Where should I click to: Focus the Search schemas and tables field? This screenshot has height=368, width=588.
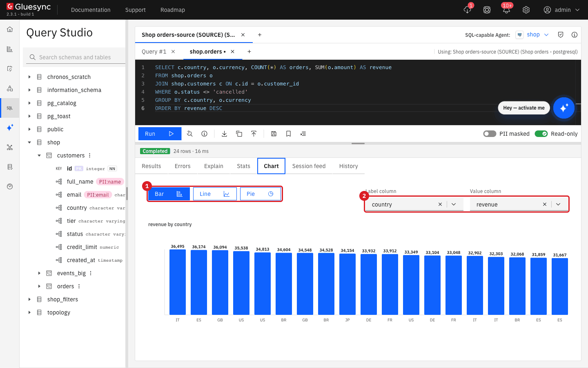(x=75, y=57)
